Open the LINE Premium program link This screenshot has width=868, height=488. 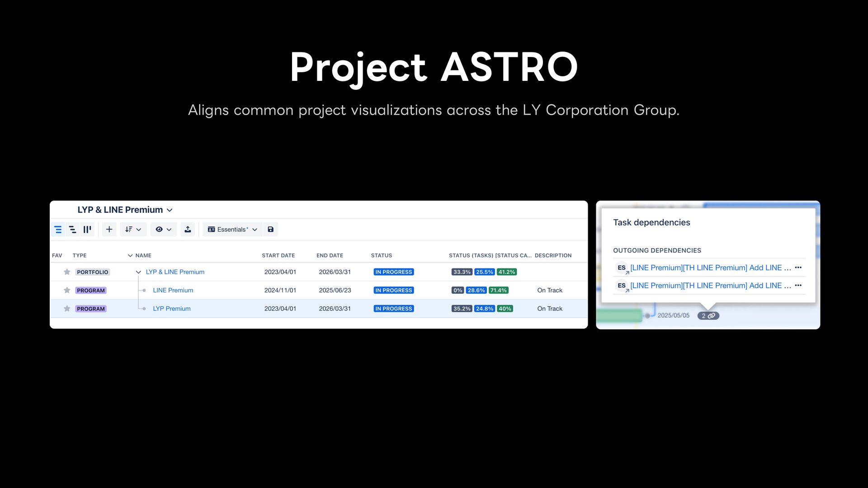(173, 291)
